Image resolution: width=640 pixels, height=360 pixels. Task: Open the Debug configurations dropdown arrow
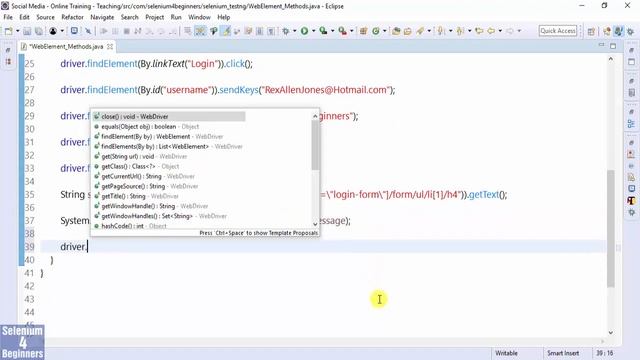pos(294,31)
